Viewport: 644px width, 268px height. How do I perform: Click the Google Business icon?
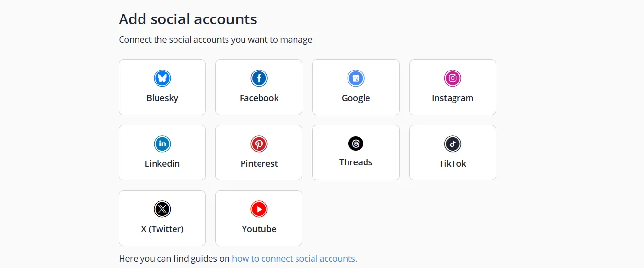[x=356, y=78]
